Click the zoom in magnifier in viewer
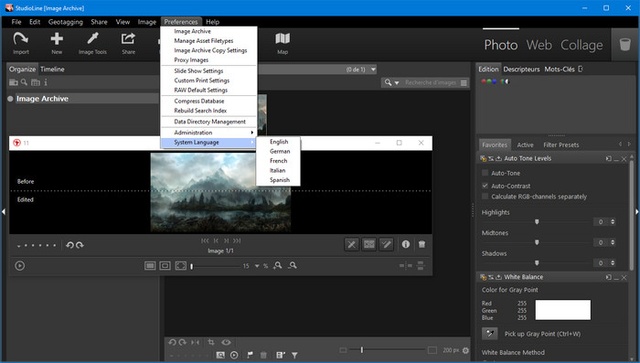 tap(278, 265)
